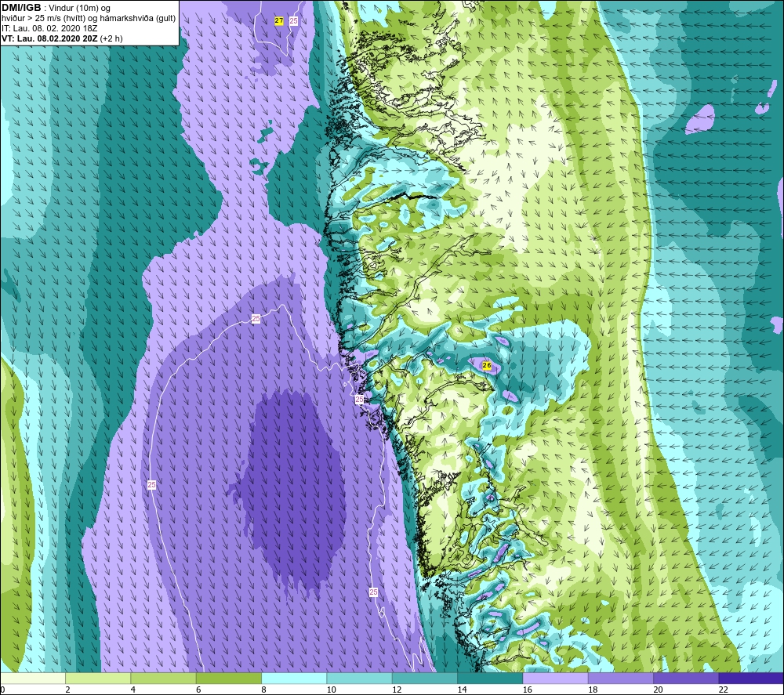Click the '2' color scale tick label
The height and width of the screenshot is (695, 784).
click(x=67, y=690)
